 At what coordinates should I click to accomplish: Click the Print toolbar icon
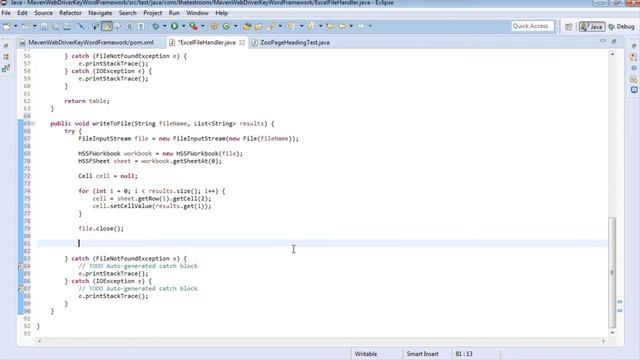[x=67, y=27]
